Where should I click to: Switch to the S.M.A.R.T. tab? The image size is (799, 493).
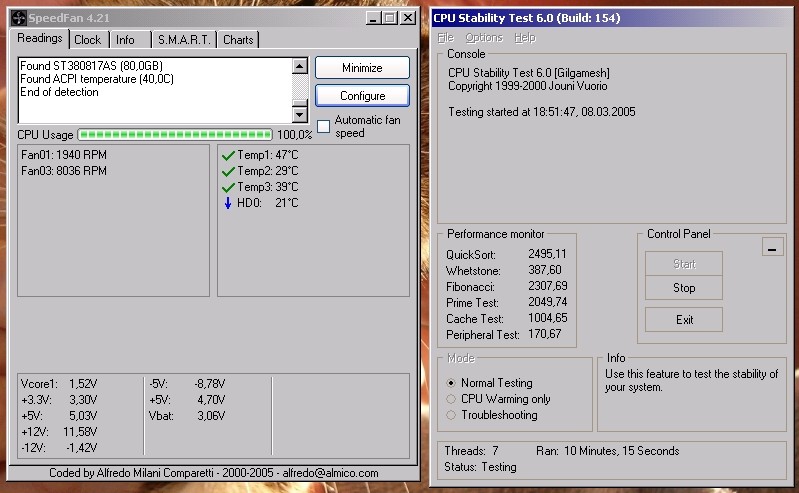pyautogui.click(x=184, y=40)
